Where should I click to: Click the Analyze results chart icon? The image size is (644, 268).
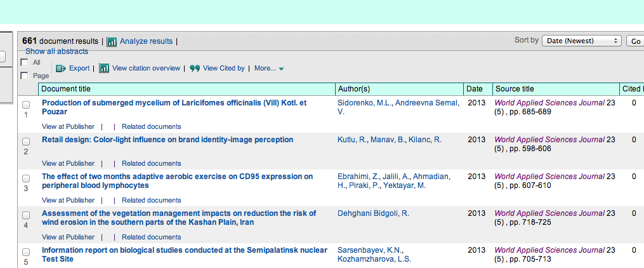click(112, 42)
